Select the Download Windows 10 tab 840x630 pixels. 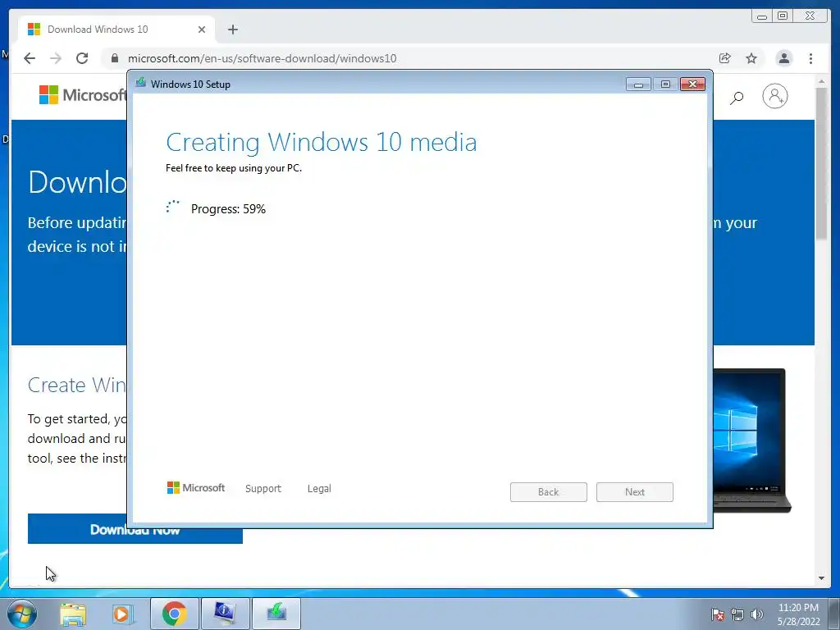(x=116, y=30)
